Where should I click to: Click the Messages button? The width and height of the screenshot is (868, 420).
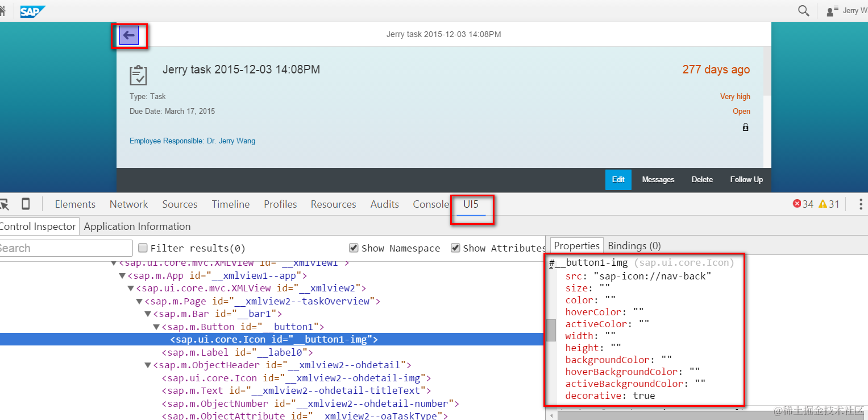coord(658,179)
